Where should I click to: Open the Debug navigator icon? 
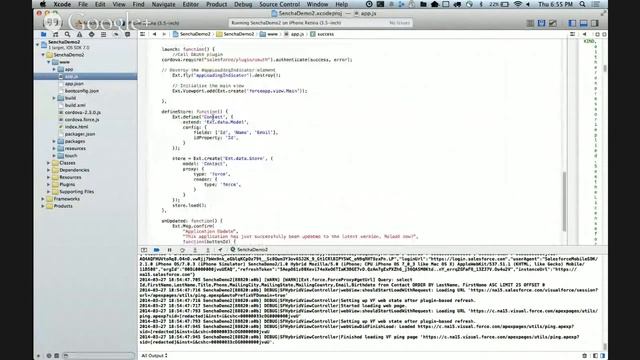103,34
